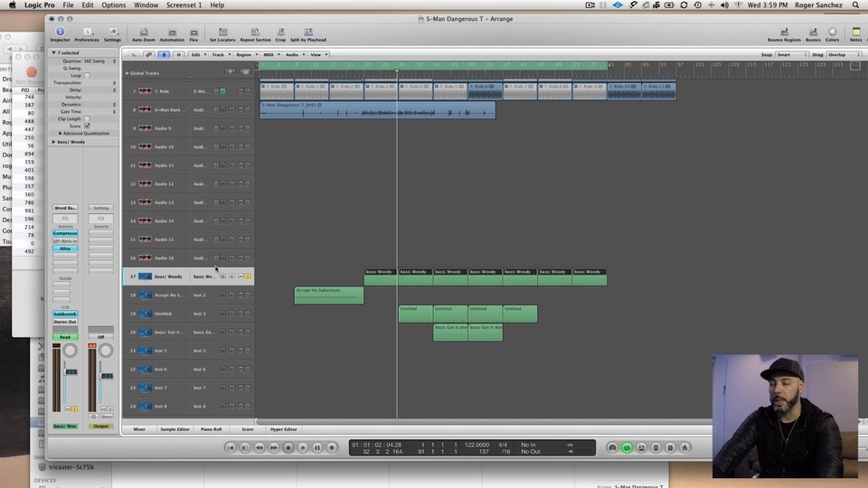The image size is (868, 488).
Task: Open the Piano Roll tab
Action: [211, 429]
